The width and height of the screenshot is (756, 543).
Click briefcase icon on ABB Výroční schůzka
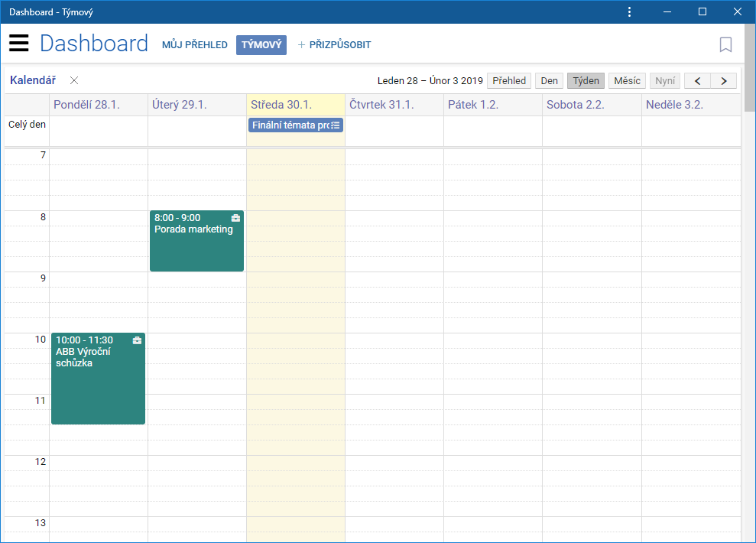(x=137, y=340)
